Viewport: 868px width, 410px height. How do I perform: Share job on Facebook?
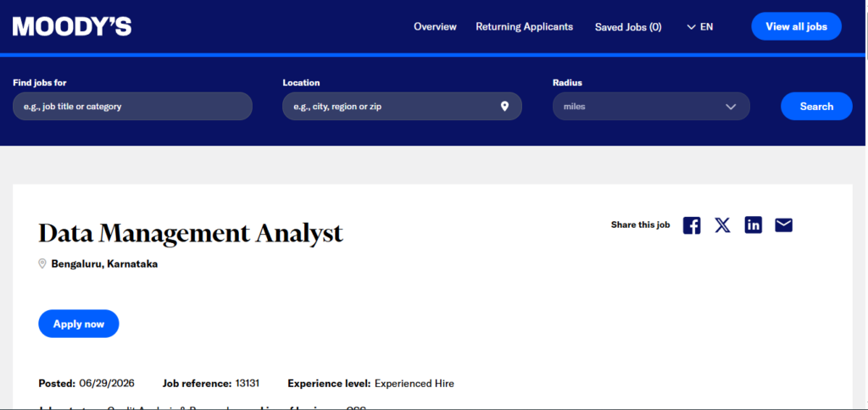pyautogui.click(x=692, y=225)
